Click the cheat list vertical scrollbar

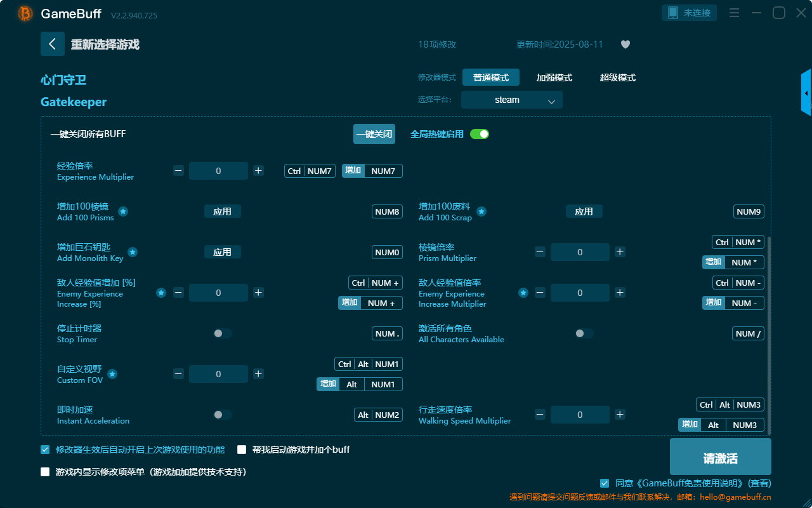tap(769, 335)
